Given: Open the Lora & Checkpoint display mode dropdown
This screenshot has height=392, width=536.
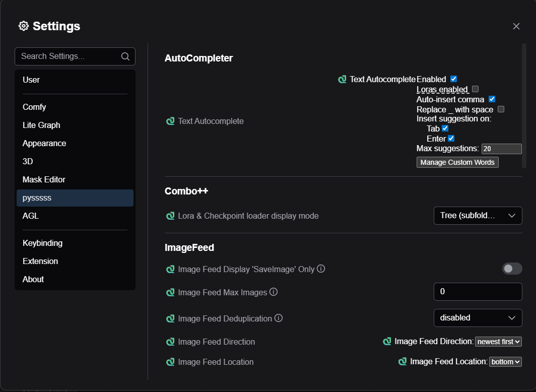Looking at the screenshot, I should 478,216.
